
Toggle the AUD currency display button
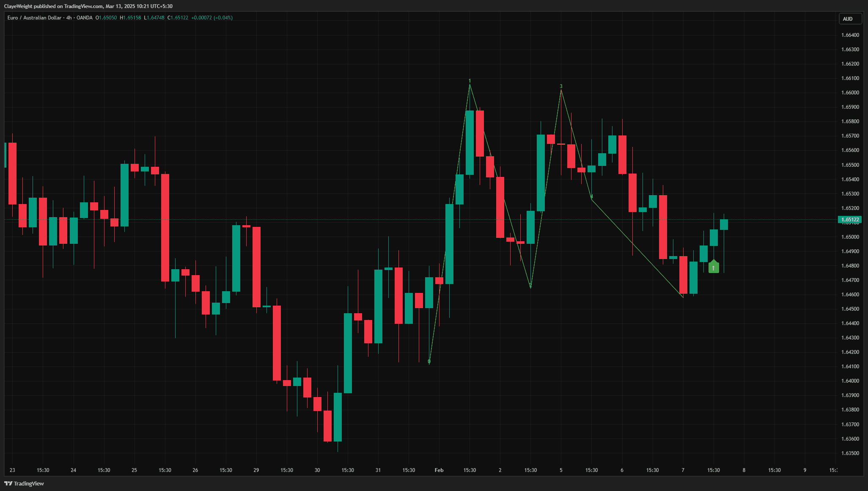pos(850,18)
